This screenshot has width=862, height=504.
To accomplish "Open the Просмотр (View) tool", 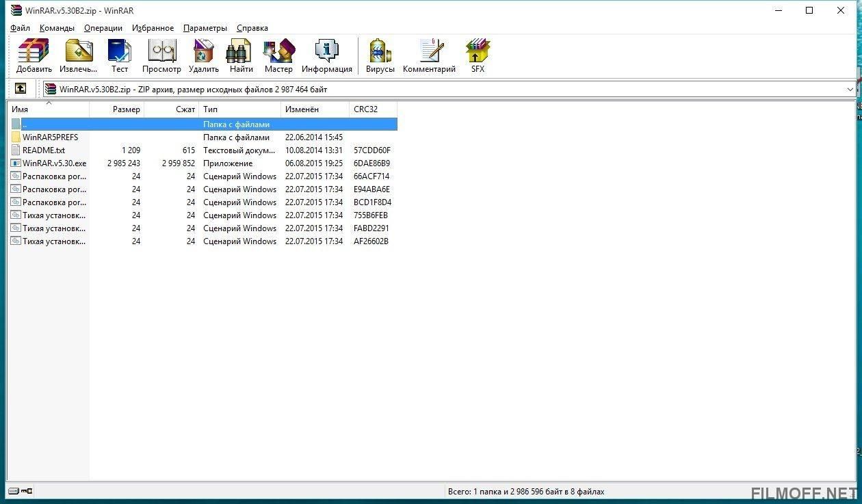I will (161, 55).
